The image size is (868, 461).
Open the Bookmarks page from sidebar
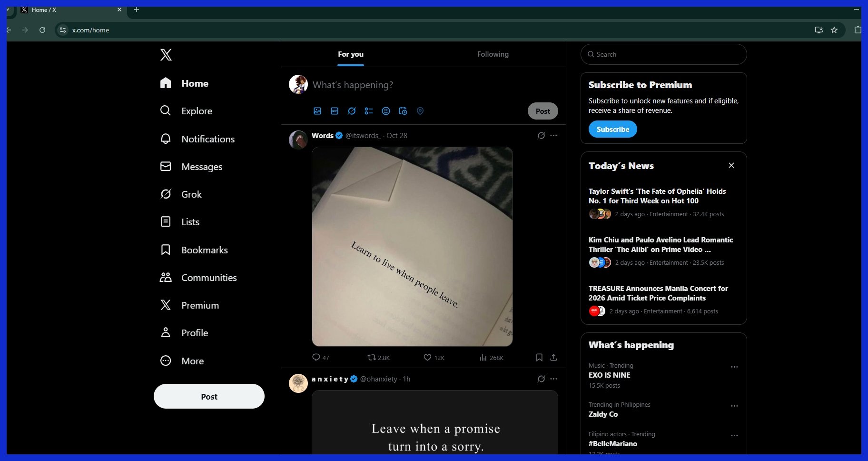tap(204, 250)
